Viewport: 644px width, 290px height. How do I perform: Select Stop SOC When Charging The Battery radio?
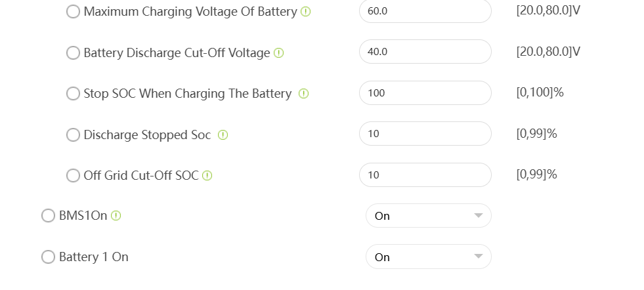[x=73, y=94]
